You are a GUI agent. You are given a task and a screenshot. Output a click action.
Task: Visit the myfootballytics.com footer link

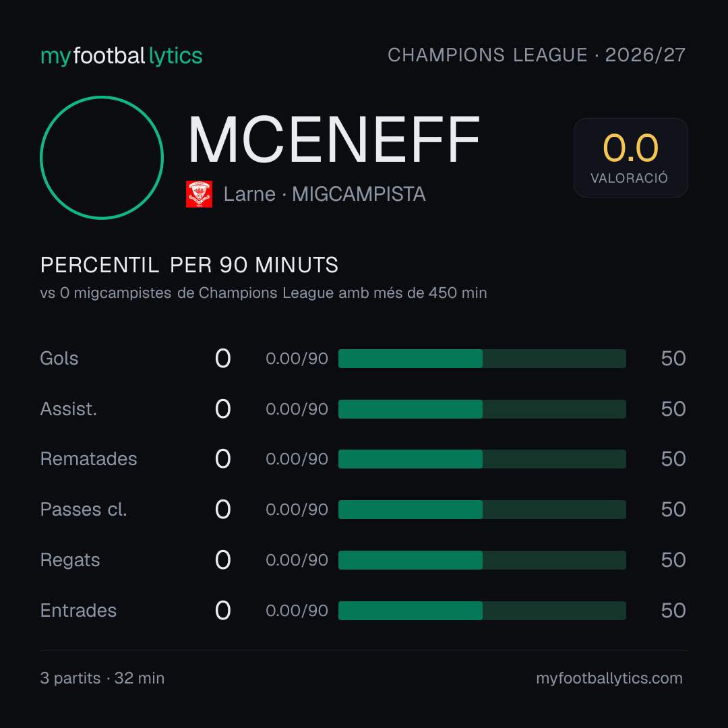609,678
